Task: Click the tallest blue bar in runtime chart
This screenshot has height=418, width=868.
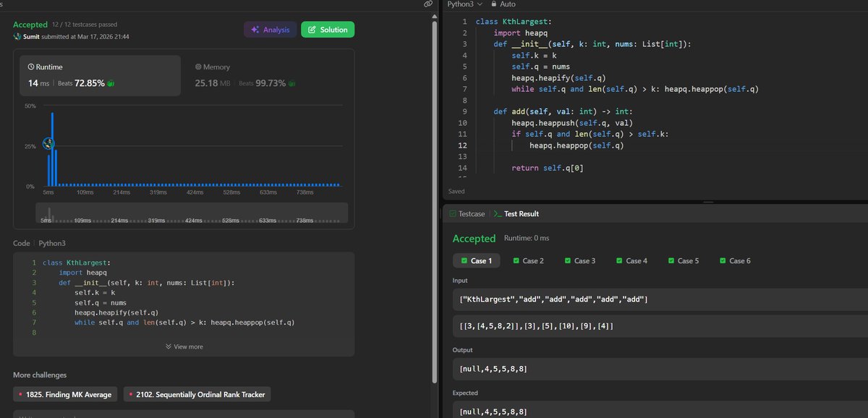Action: [x=52, y=149]
